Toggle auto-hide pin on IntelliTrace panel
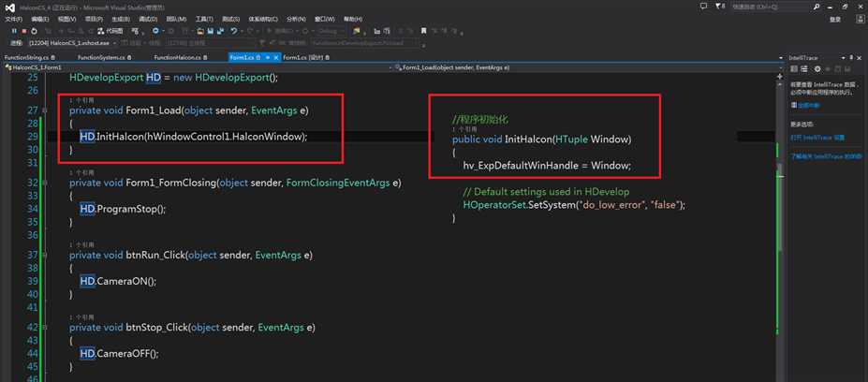 [x=851, y=57]
